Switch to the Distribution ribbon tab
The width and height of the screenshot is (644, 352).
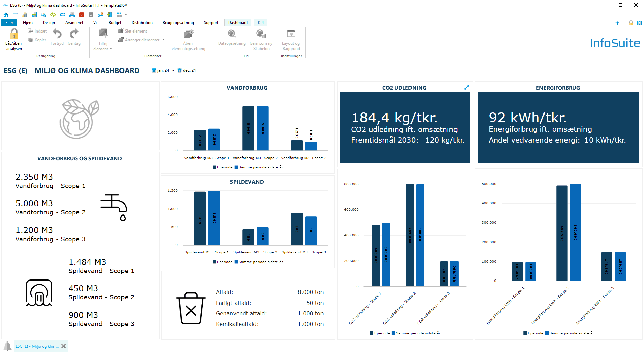pyautogui.click(x=142, y=23)
